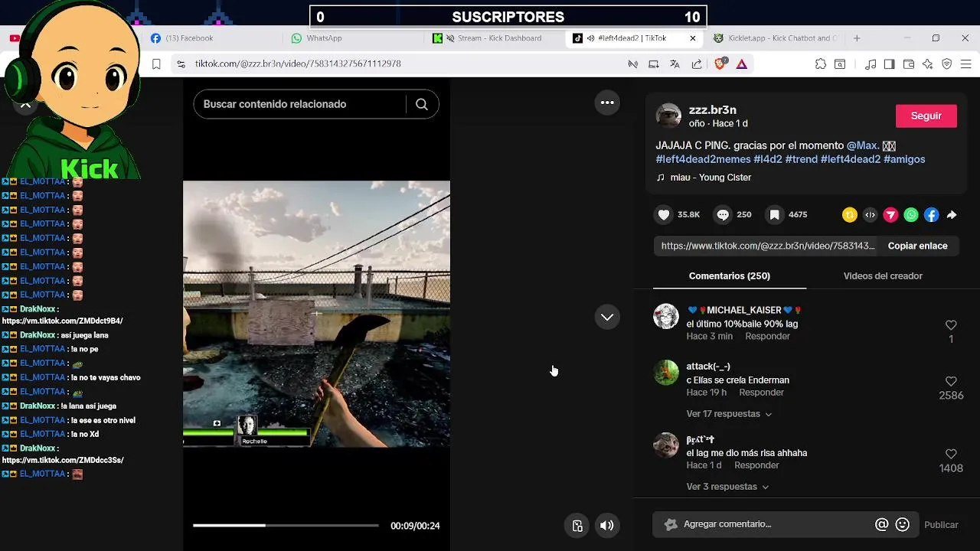The image size is (980, 551).
Task: Mute the video with speaker icon
Action: click(x=606, y=525)
